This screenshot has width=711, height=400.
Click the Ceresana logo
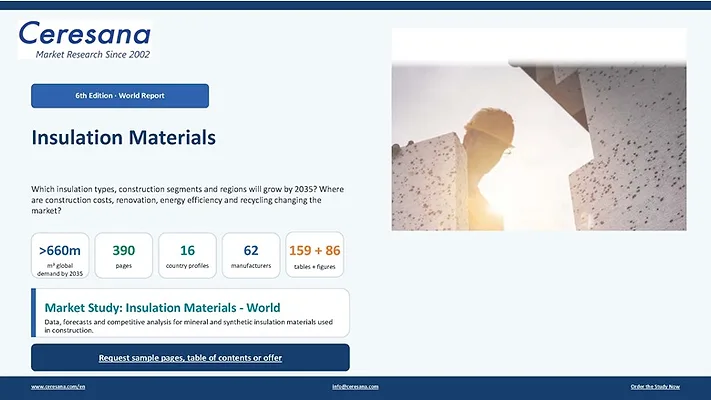pyautogui.click(x=85, y=39)
